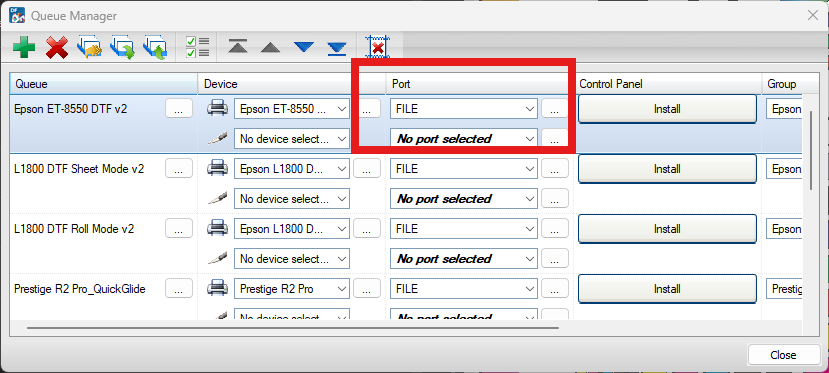Open cutter device dropdown for L1800 Roll Mode
Screen dimensions: 829x373
pyautogui.click(x=292, y=259)
